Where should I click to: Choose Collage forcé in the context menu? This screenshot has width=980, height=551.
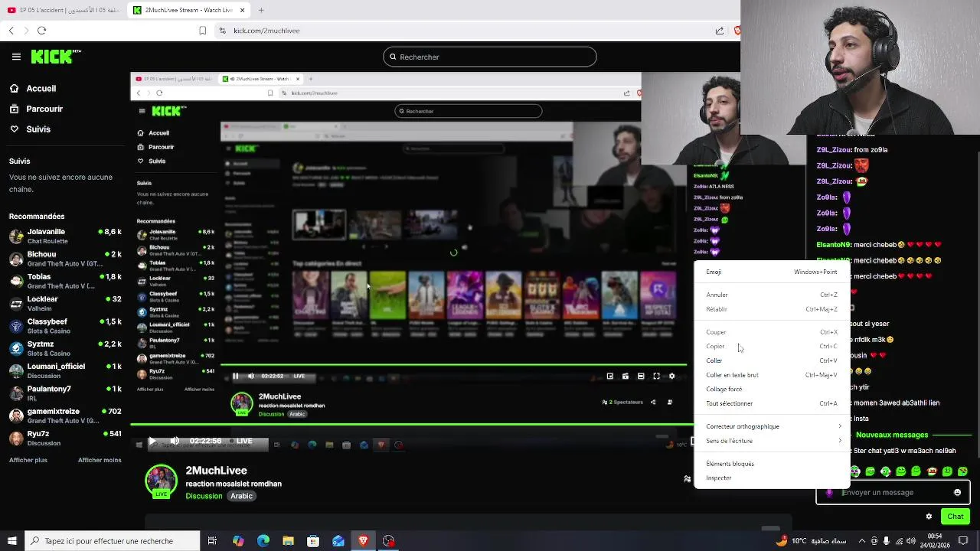(772, 389)
